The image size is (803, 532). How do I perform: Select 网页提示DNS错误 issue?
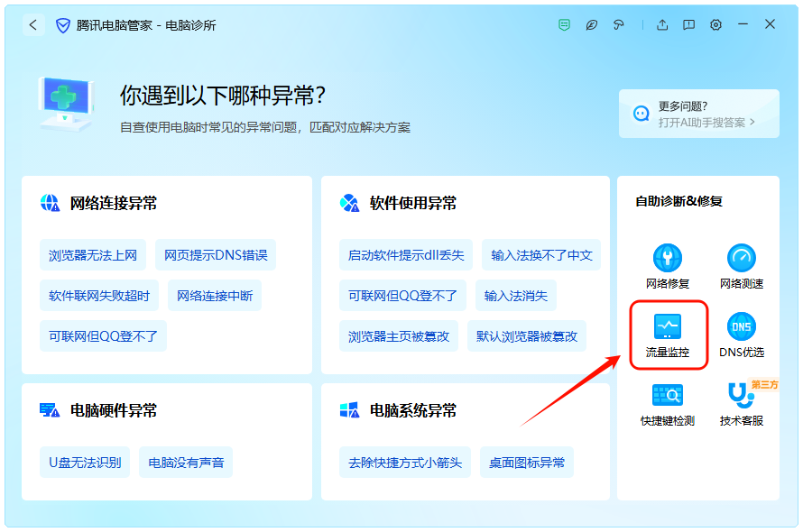pyautogui.click(x=216, y=255)
